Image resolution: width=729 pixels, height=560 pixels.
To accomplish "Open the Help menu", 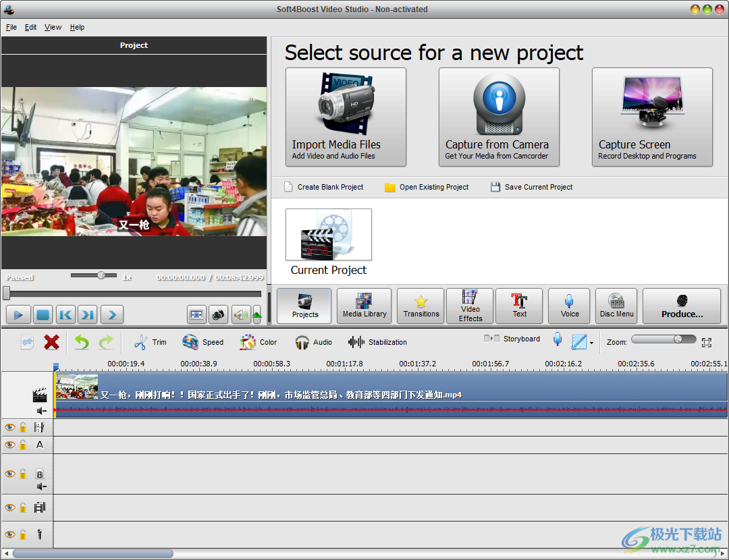I will [x=77, y=27].
